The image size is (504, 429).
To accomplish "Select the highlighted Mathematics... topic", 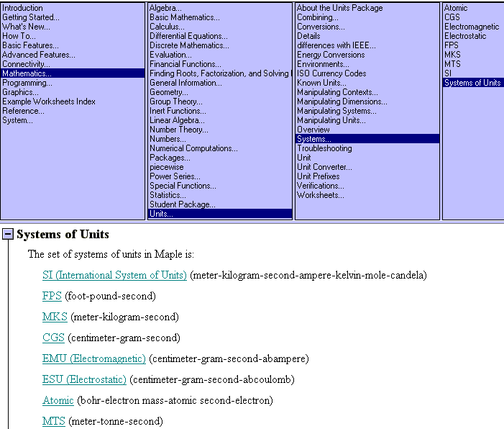I will tap(73, 73).
